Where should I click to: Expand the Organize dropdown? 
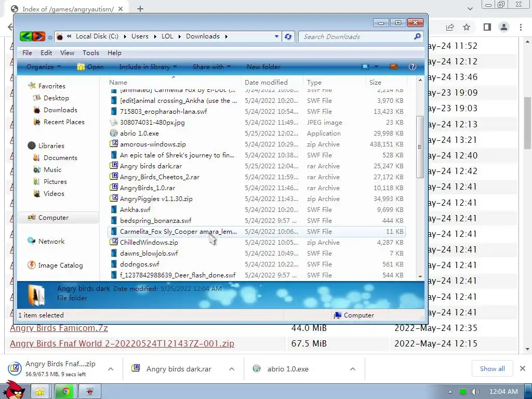(44, 67)
